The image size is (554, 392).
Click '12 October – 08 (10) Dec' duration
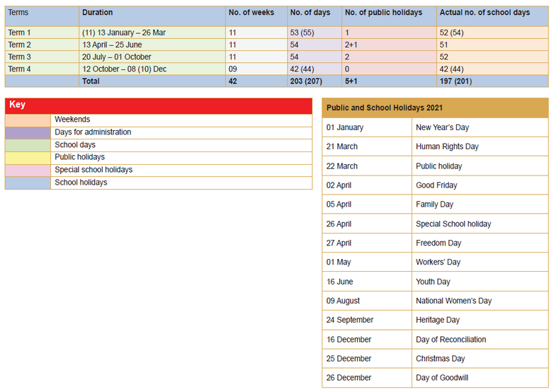[x=125, y=69]
